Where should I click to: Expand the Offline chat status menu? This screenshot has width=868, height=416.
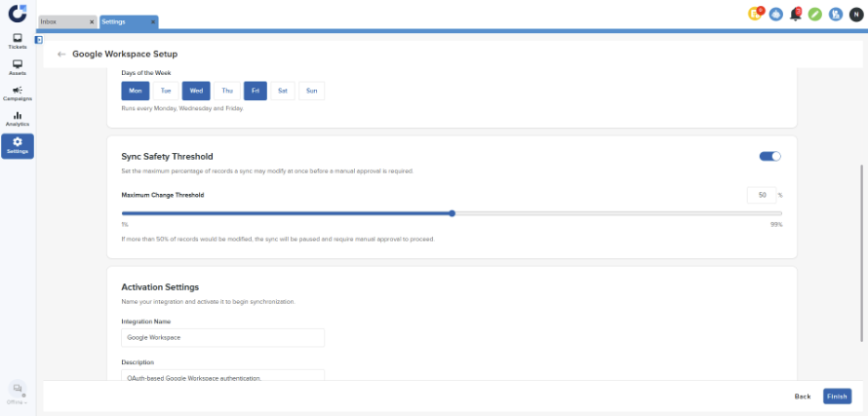(18, 393)
